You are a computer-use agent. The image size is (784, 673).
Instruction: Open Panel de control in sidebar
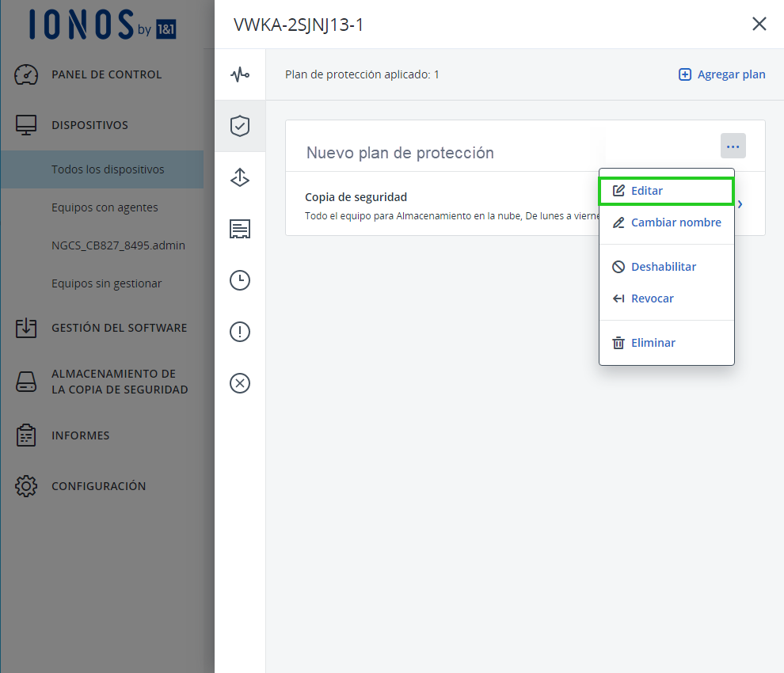(x=106, y=74)
